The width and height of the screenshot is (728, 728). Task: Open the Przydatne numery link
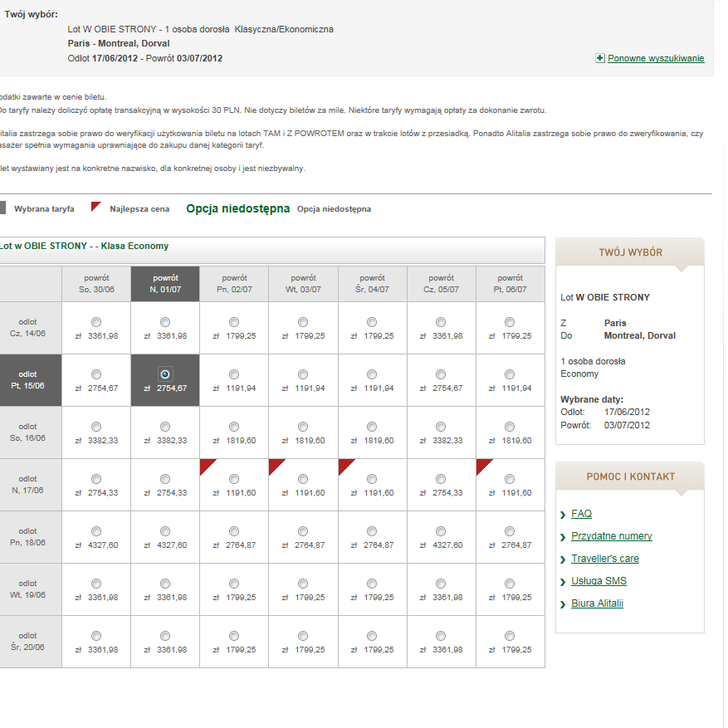click(612, 535)
